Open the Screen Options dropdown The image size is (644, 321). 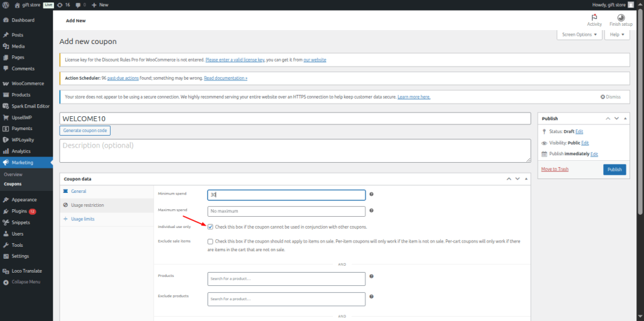579,35
